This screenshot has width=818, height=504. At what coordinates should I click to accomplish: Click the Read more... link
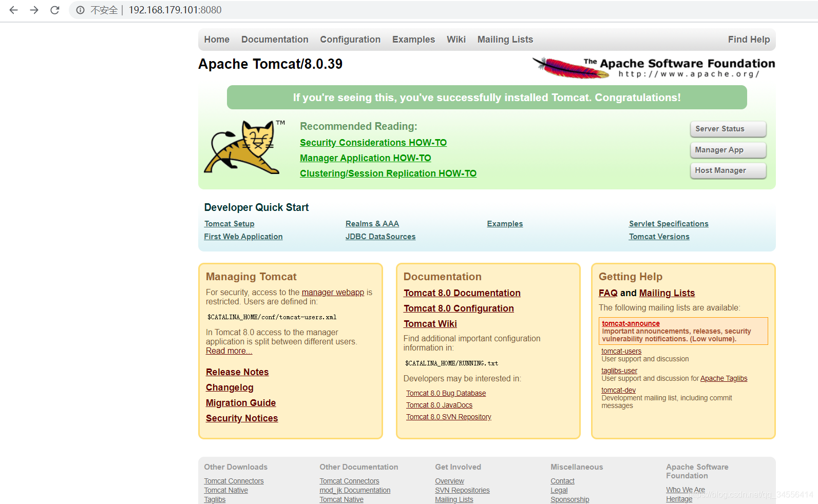pyautogui.click(x=229, y=351)
